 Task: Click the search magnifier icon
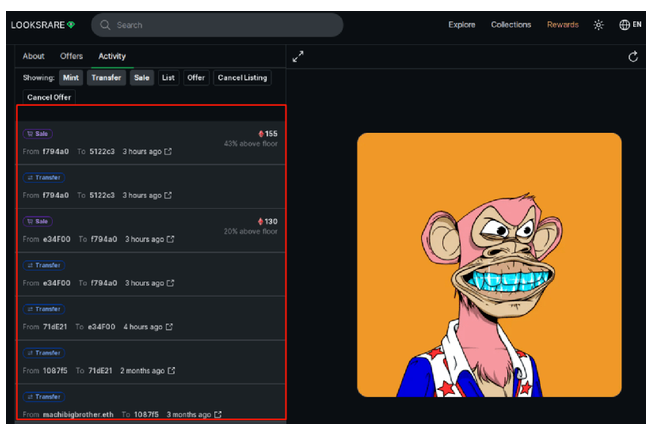click(105, 25)
